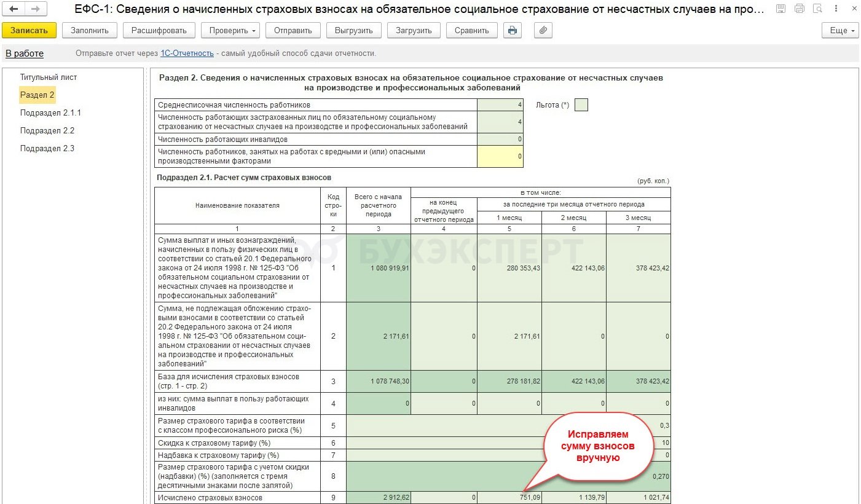This screenshot has width=861, height=504.
Task: Open the Проверить dropdown
Action: [230, 30]
